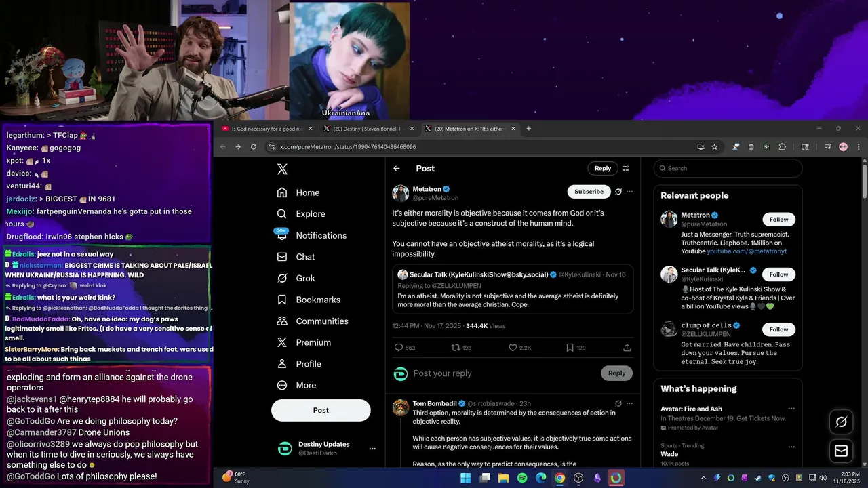Screen dimensions: 868x488
Task: Go back in the browser
Action: click(x=222, y=146)
